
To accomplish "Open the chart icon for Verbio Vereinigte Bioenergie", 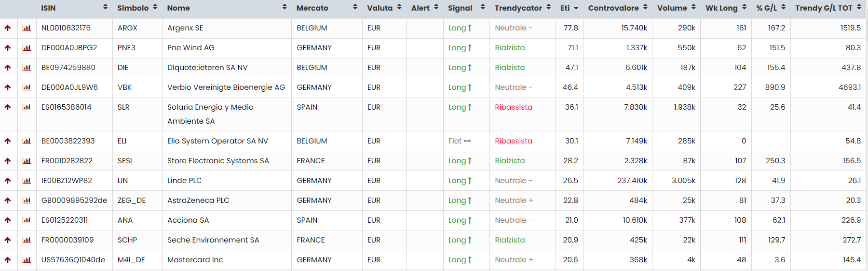I will [27, 87].
